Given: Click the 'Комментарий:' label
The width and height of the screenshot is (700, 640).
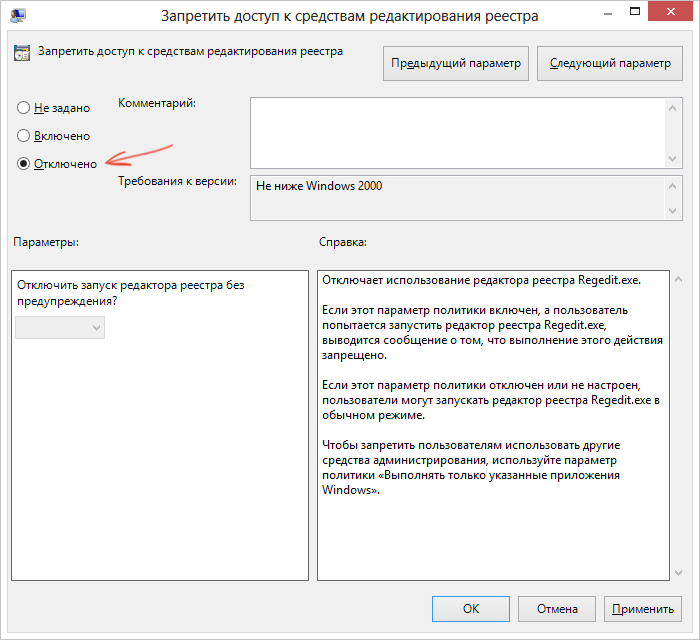Looking at the screenshot, I should [157, 103].
